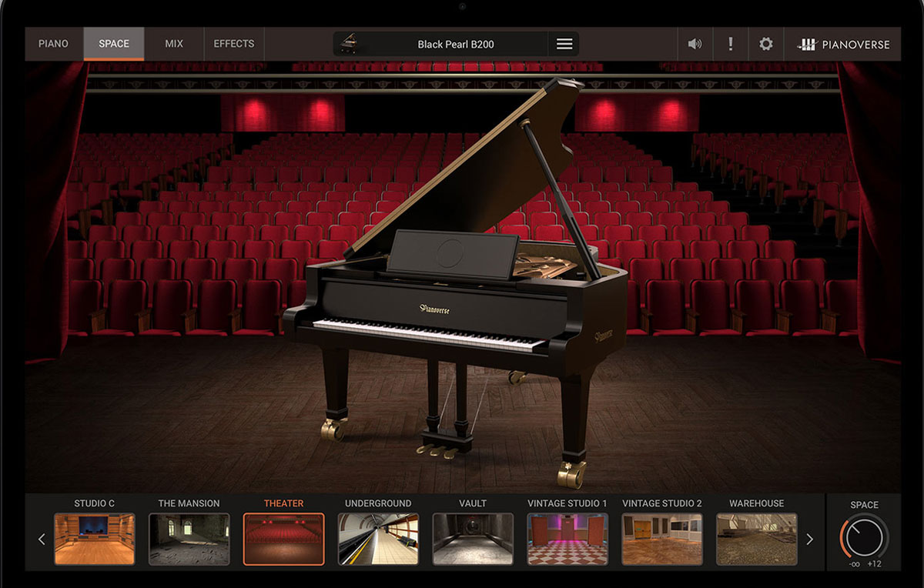The height and width of the screenshot is (588, 924).
Task: Click the THE MANSION label text
Action: pyautogui.click(x=189, y=503)
